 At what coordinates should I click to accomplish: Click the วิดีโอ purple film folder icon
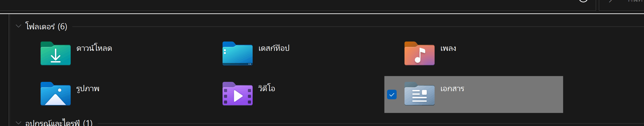click(238, 94)
